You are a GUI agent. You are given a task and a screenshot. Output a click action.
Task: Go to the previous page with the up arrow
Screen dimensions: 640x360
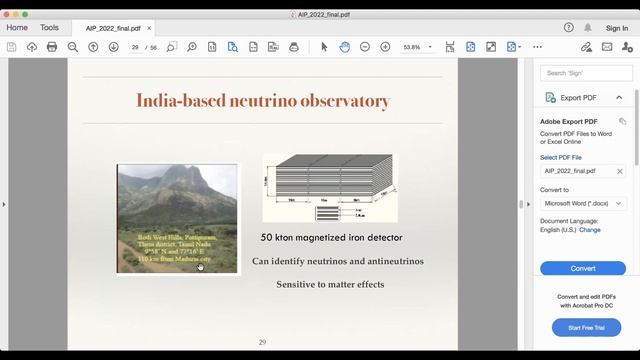point(93,47)
